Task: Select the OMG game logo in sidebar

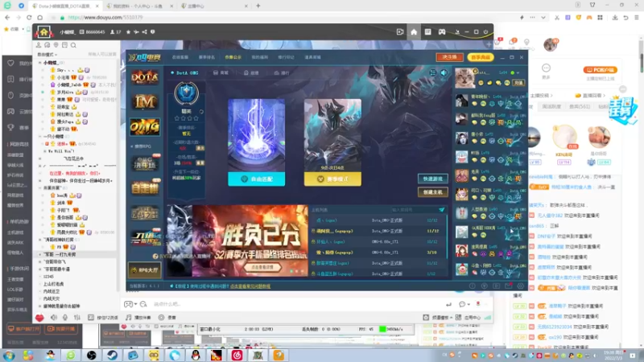Action: (145, 127)
